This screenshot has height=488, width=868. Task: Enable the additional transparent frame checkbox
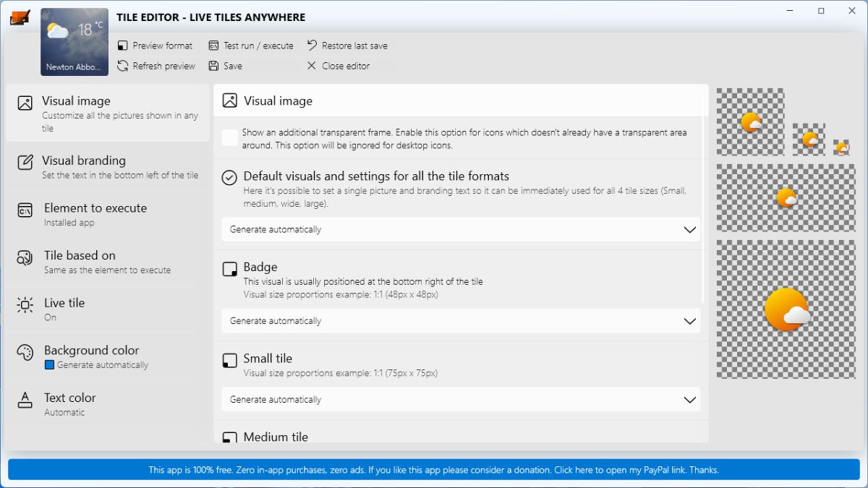[x=230, y=137]
